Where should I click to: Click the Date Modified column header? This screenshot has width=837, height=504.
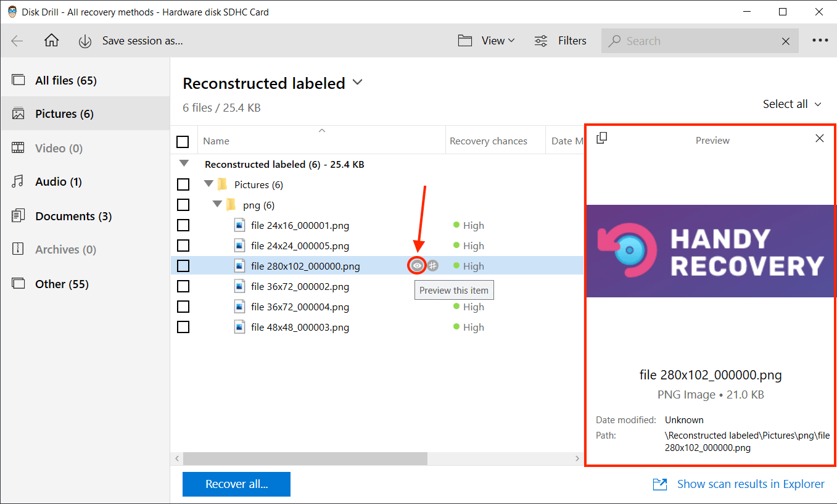tap(565, 141)
